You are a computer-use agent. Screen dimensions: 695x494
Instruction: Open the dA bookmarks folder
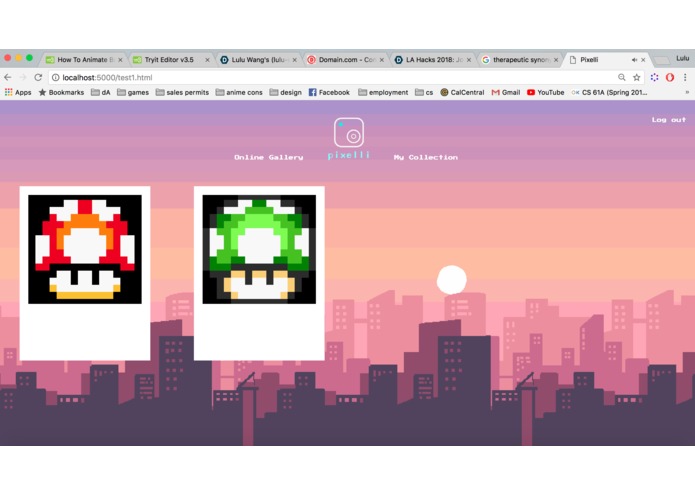[x=101, y=92]
